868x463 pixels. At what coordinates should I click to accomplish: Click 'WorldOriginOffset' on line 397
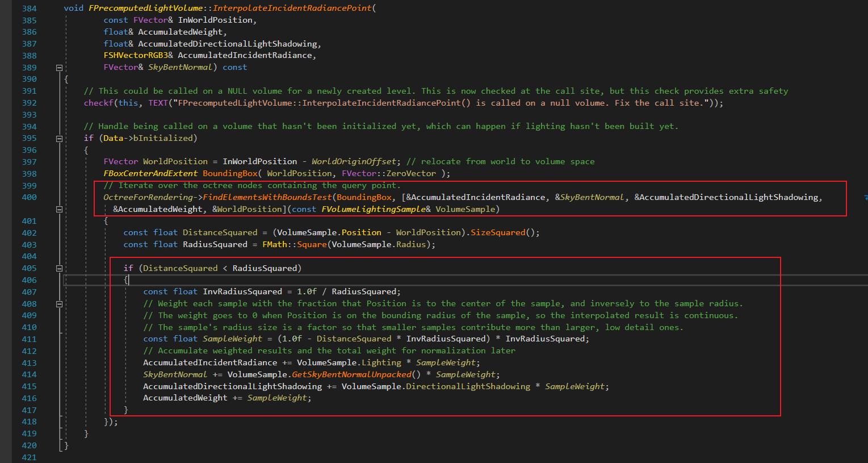(354, 161)
